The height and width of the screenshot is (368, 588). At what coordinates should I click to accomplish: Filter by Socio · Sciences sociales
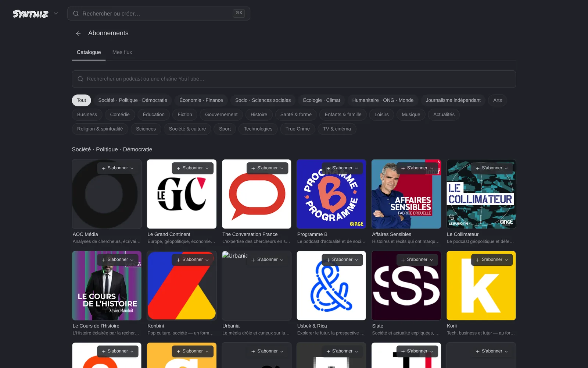[x=263, y=100]
